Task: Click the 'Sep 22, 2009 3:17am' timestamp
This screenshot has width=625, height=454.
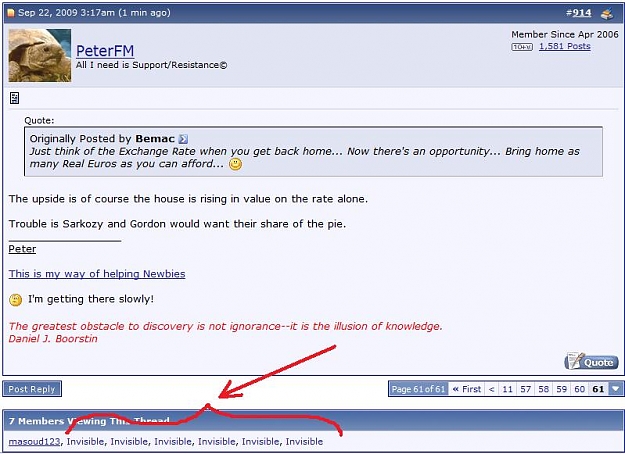Action: tap(66, 13)
